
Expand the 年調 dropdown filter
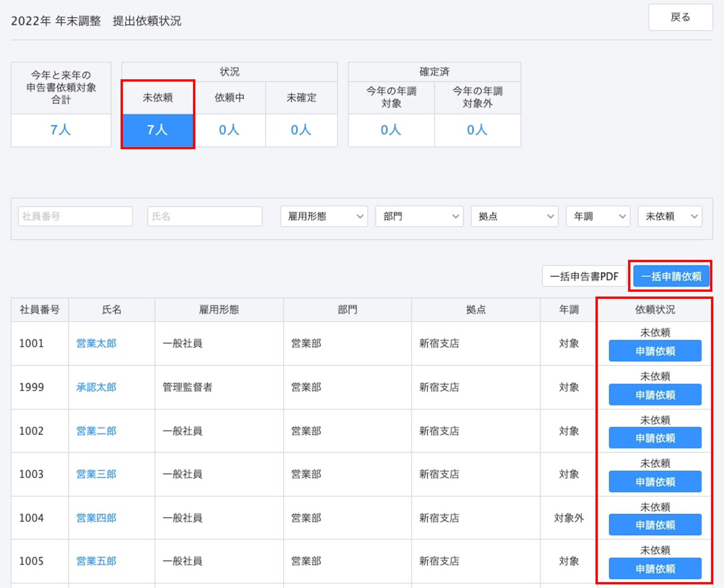598,216
